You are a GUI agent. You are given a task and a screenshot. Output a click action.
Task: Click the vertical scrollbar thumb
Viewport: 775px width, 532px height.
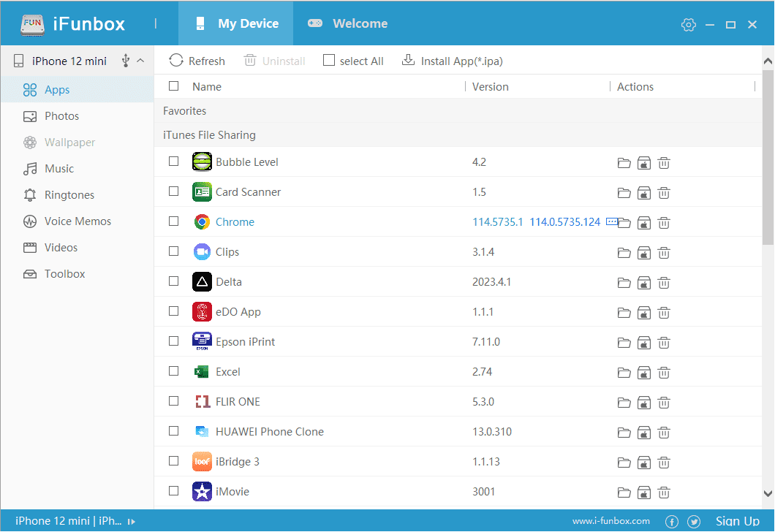click(x=768, y=157)
